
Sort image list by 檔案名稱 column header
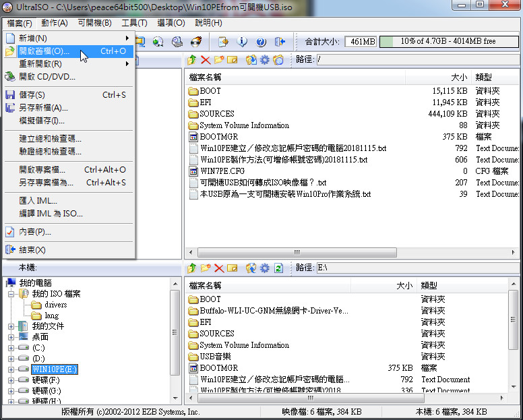click(295, 78)
